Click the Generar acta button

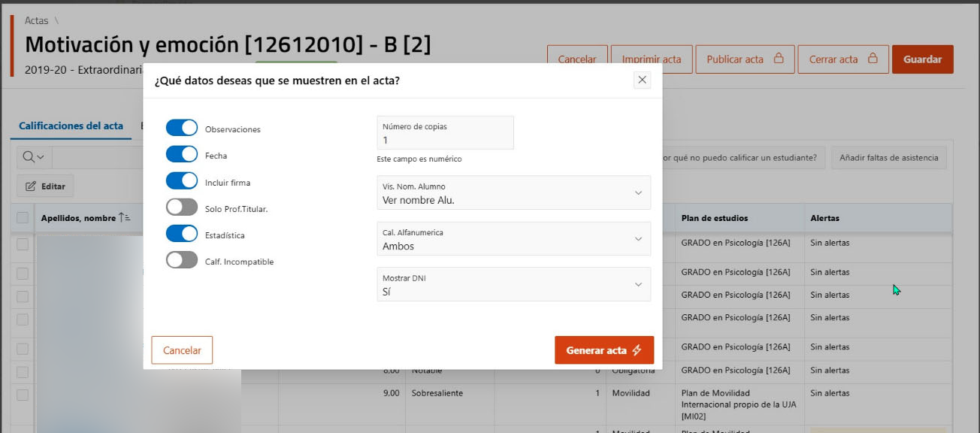click(604, 350)
